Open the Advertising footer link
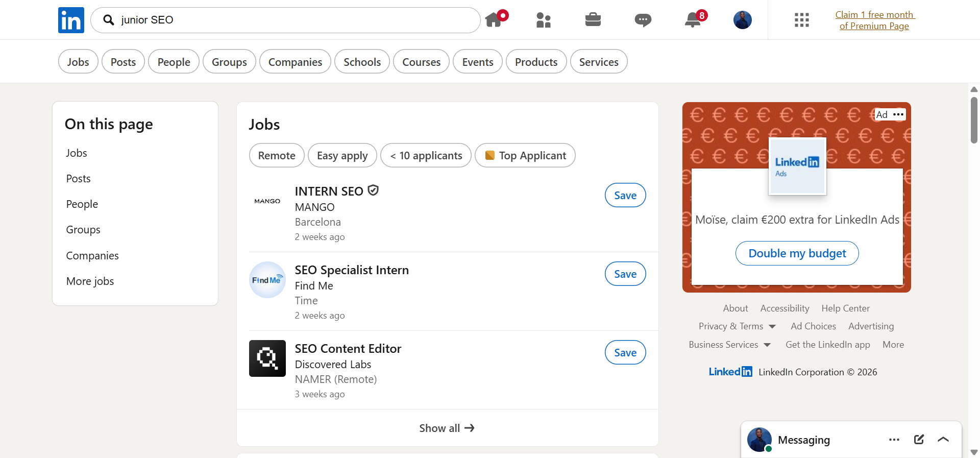This screenshot has width=980, height=458. point(871,326)
